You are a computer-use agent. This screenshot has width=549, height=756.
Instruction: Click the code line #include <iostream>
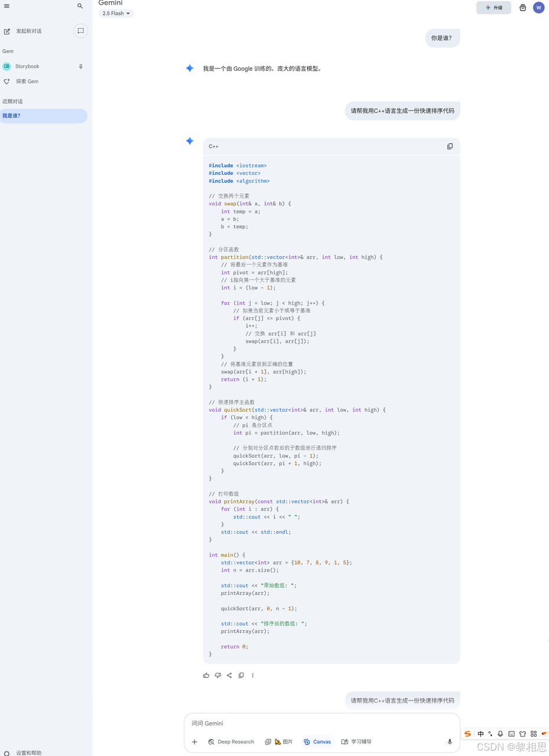(238, 166)
